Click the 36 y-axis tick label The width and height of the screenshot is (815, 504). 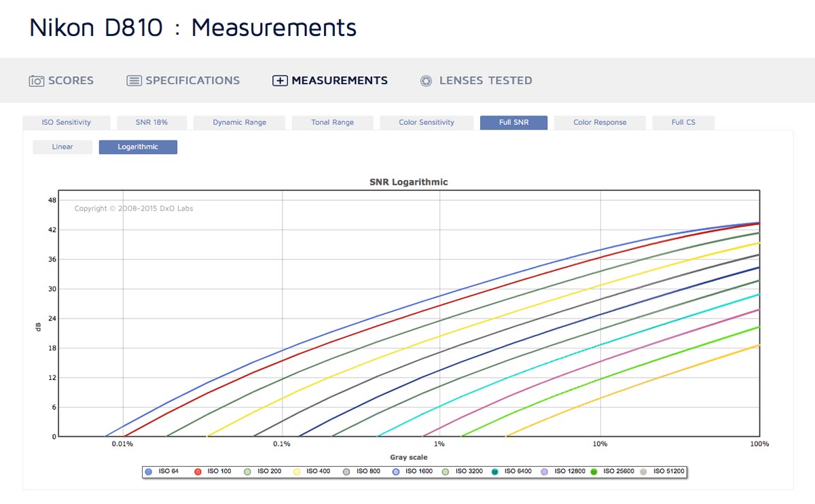point(52,259)
